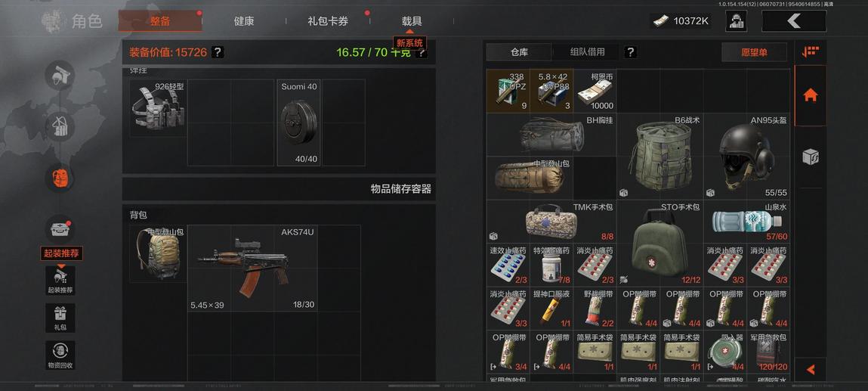Click the back arrow button at top right
The height and width of the screenshot is (391, 868).
pyautogui.click(x=794, y=21)
